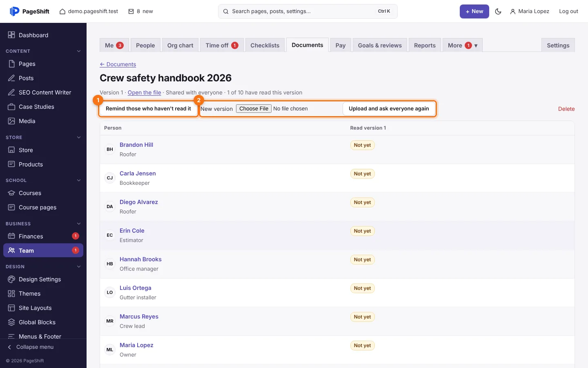This screenshot has width=588, height=368.
Task: Open Marcus Reyes' profile link
Action: click(139, 316)
